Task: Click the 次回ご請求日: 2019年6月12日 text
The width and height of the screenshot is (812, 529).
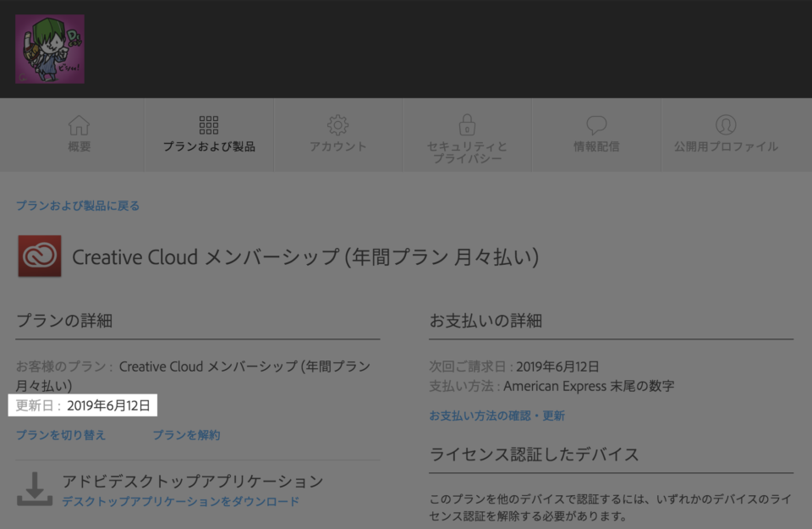Action: (x=514, y=366)
